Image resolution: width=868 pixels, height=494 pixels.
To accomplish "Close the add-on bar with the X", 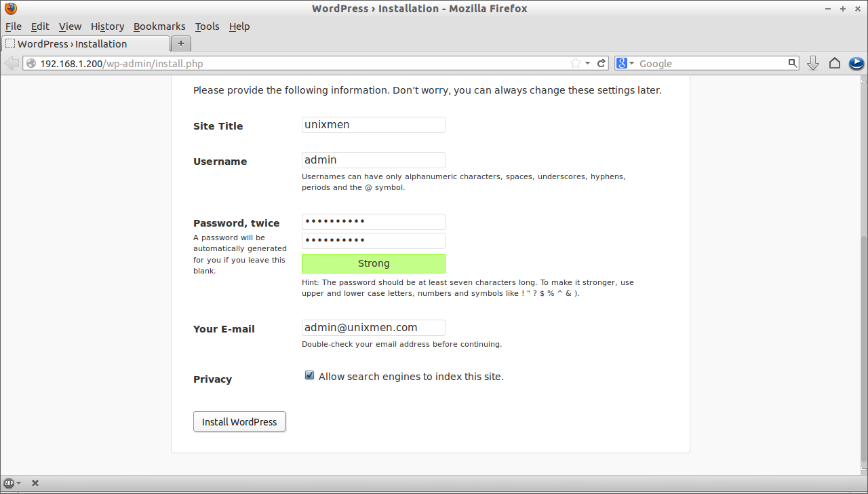I will tap(35, 483).
